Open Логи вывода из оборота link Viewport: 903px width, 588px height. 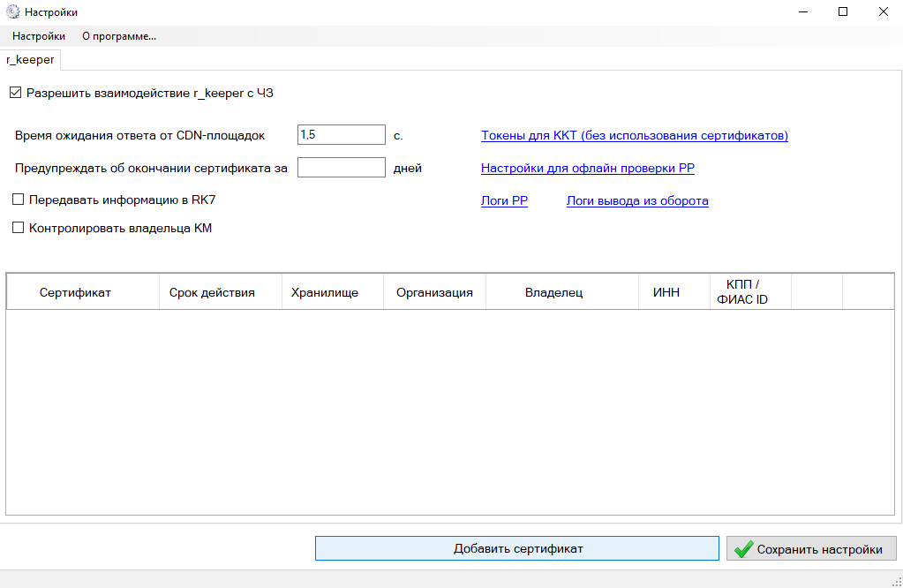636,201
